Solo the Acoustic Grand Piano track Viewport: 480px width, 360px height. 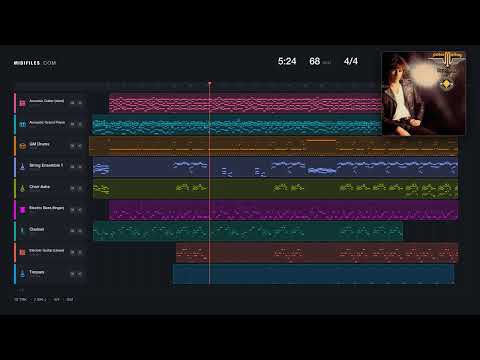(x=80, y=124)
